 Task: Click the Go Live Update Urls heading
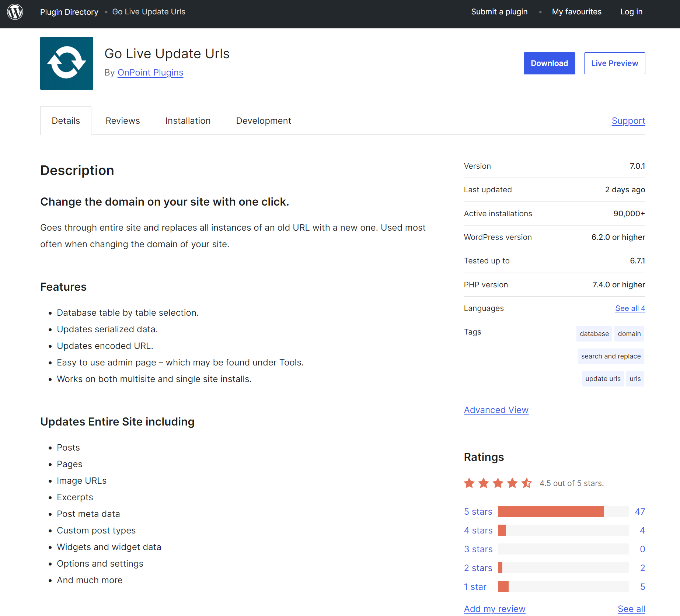tap(167, 54)
